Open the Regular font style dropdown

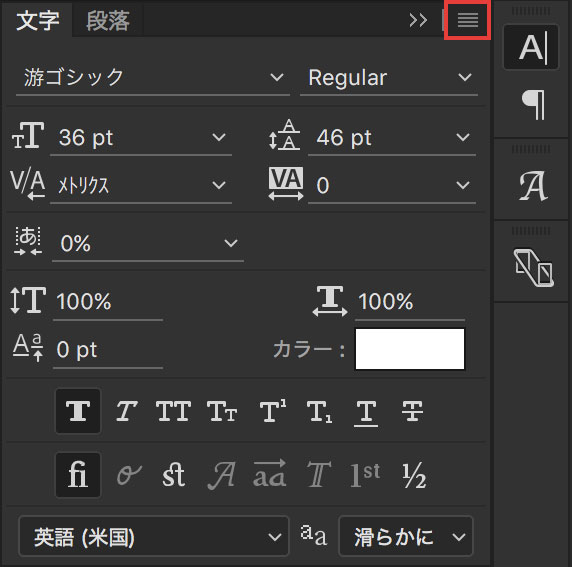[389, 78]
